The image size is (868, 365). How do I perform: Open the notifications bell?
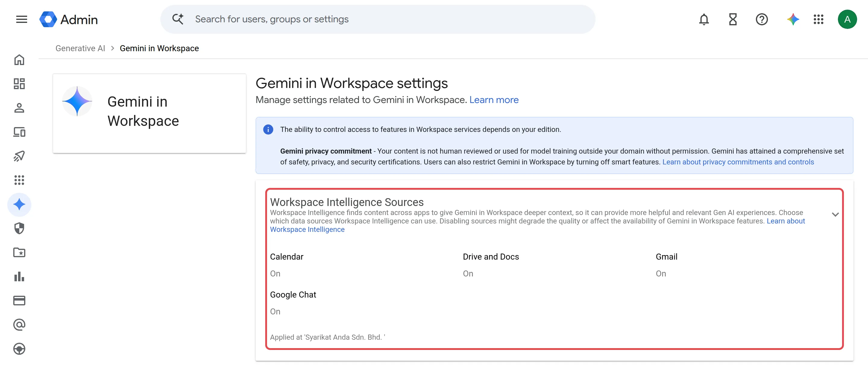(704, 19)
